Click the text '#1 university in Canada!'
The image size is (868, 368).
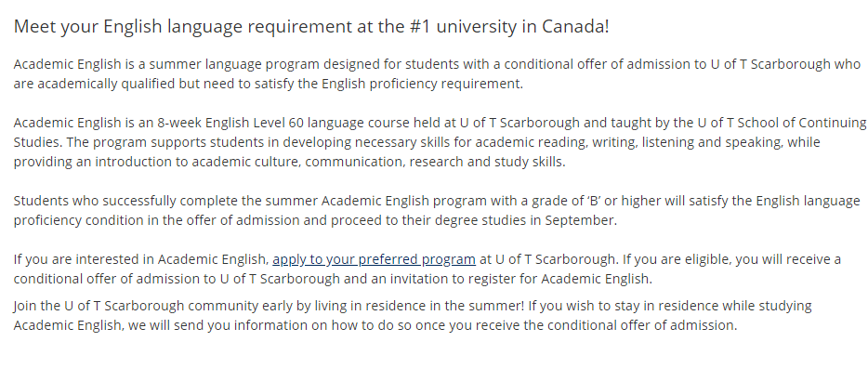click(509, 26)
